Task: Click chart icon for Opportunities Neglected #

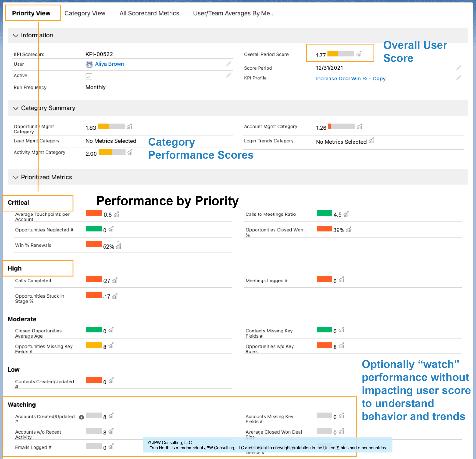Action: [111, 229]
